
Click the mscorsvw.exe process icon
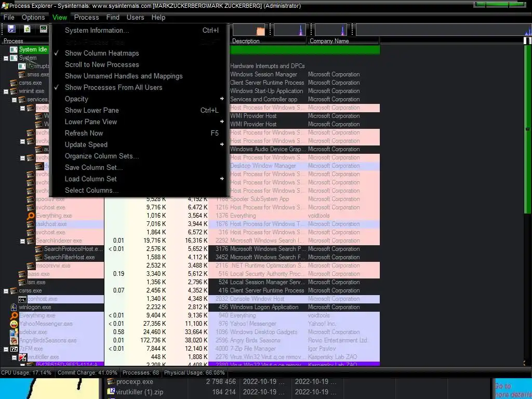(x=31, y=265)
